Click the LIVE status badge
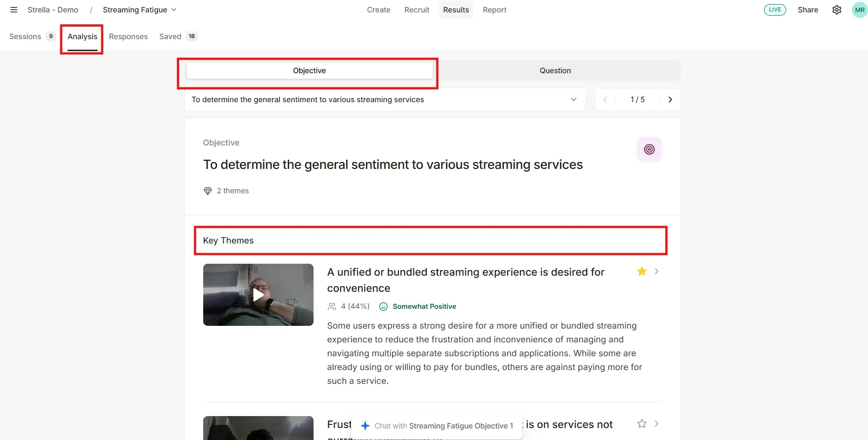The image size is (868, 440). click(775, 10)
